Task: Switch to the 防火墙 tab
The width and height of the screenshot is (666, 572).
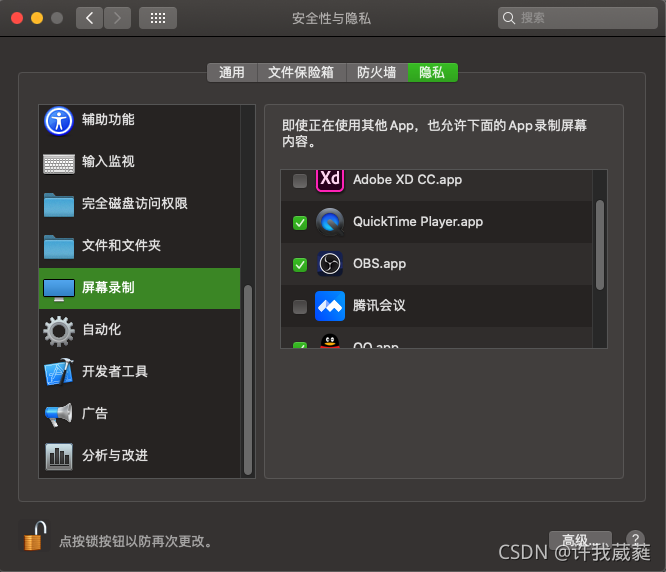Action: [377, 72]
